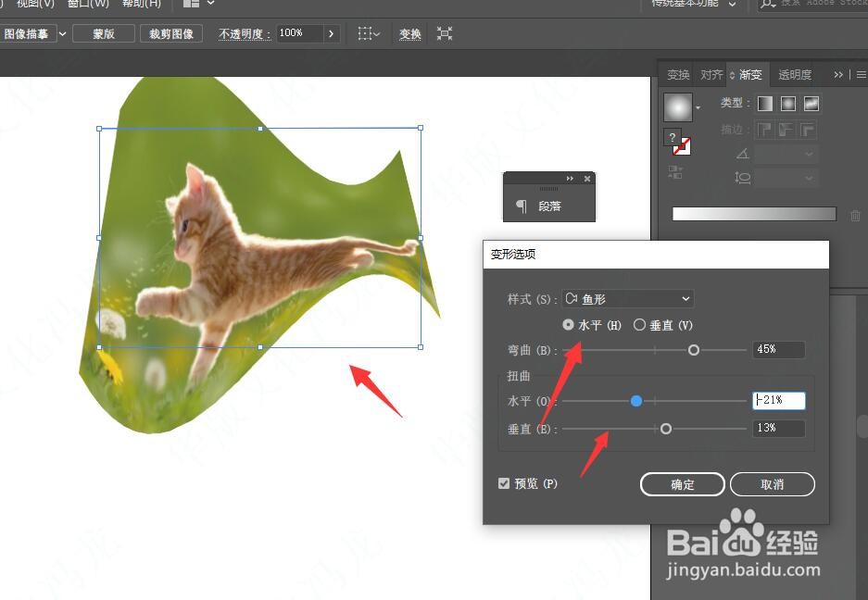Click the 蒙版 mask button
The image size is (868, 600).
pos(103,33)
